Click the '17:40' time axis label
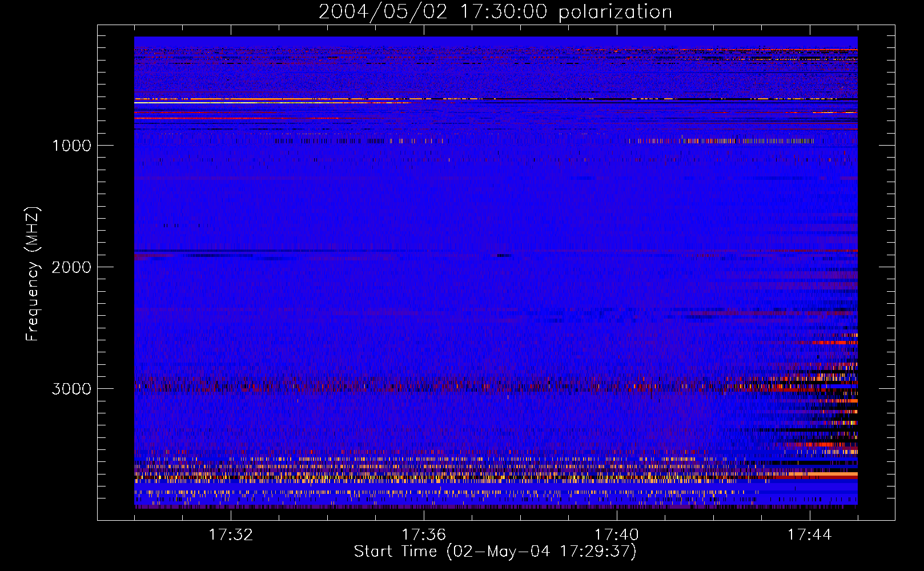Image resolution: width=924 pixels, height=571 pixels. 617,535
